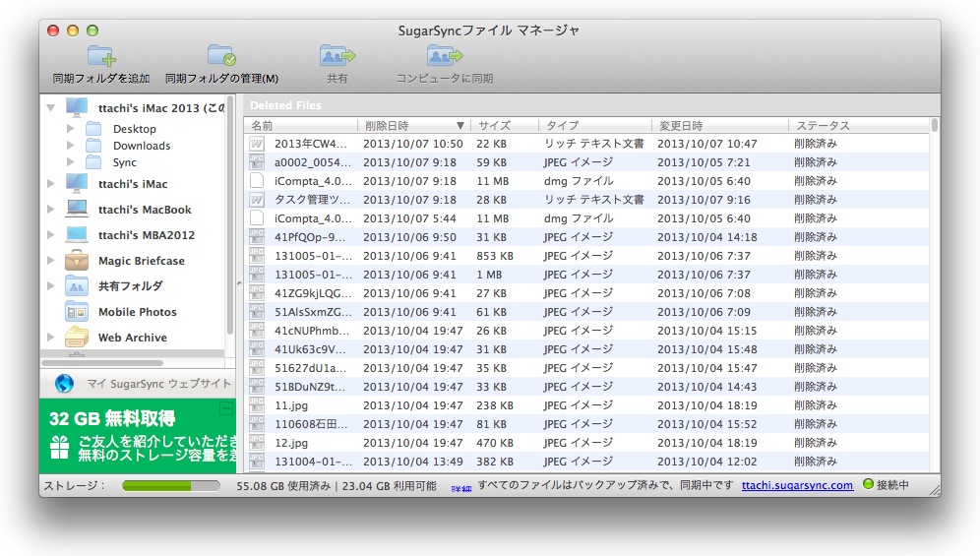Select the ttachi's MacBook laptop icon
This screenshot has height=556, width=980.
click(x=77, y=209)
